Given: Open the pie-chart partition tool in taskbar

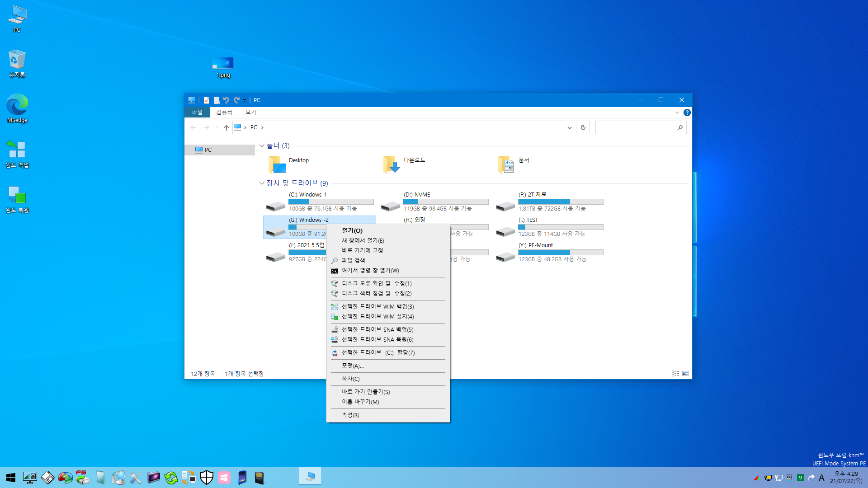Looking at the screenshot, I should pyautogui.click(x=65, y=478).
